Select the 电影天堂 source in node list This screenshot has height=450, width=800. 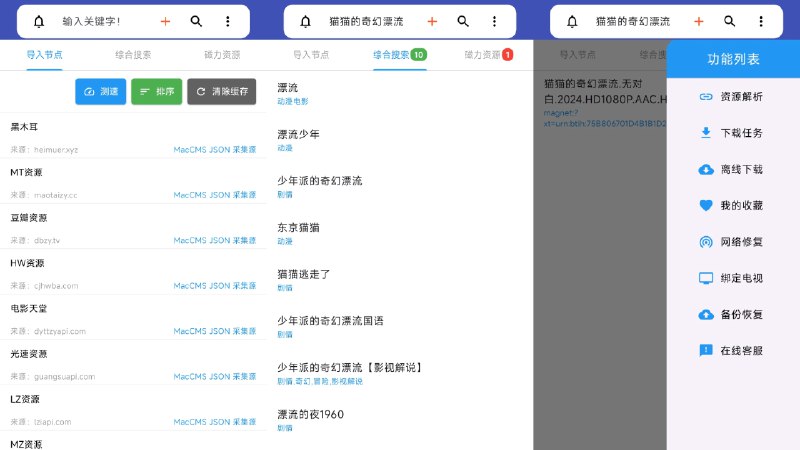pyautogui.click(x=133, y=319)
